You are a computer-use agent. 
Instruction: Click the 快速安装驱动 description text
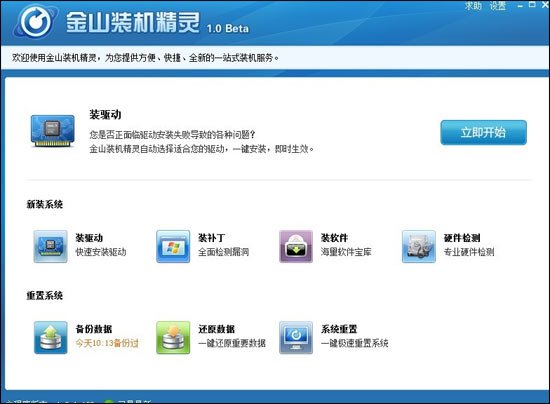tap(101, 252)
